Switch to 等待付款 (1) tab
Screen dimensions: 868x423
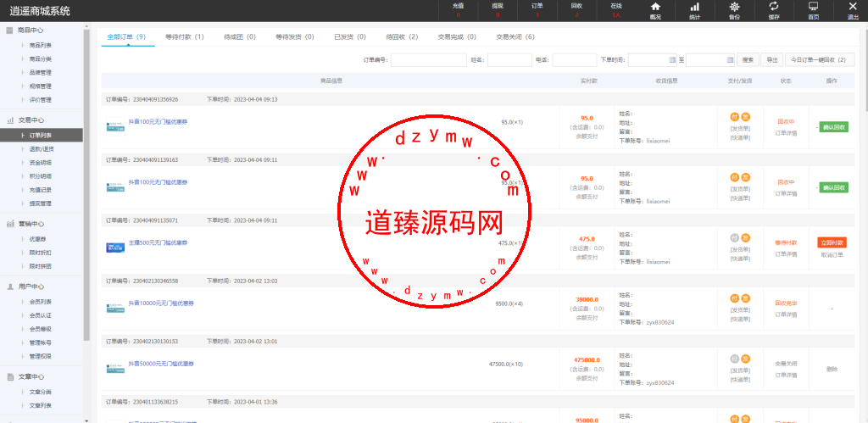point(184,36)
